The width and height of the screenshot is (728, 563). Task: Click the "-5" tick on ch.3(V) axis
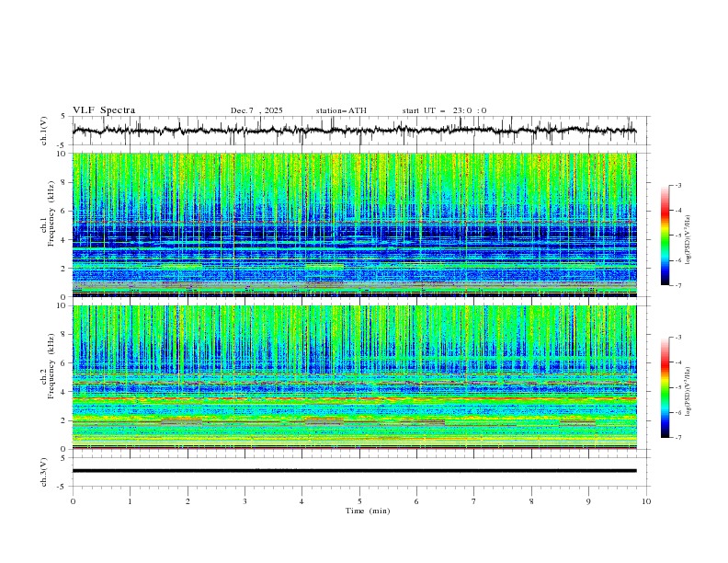pos(62,487)
